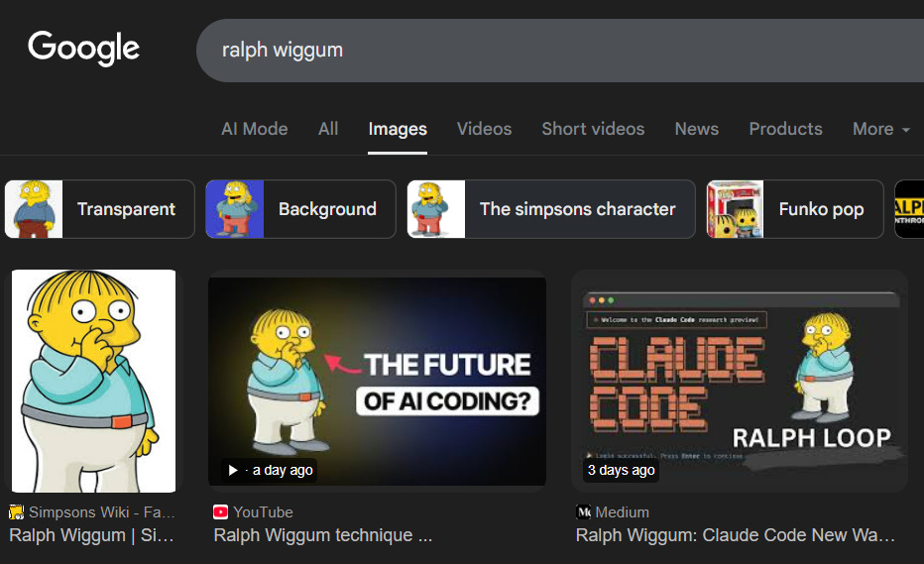
Task: Click the Medium favicon icon
Action: tap(583, 512)
